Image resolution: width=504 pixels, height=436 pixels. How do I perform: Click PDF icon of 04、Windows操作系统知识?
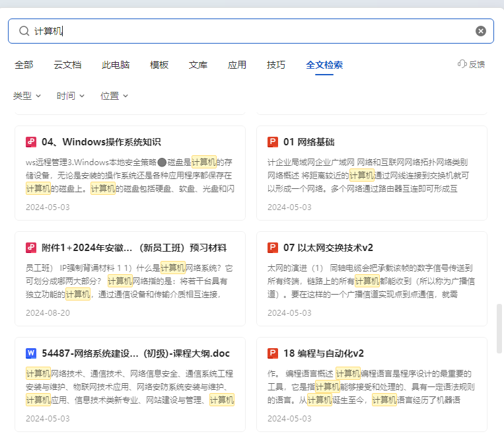pos(31,142)
